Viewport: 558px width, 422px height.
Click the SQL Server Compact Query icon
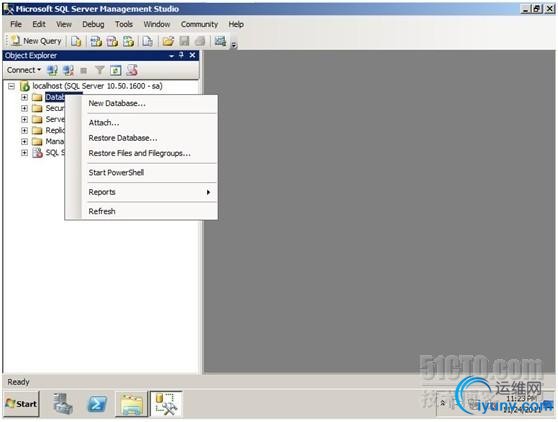pyautogui.click(x=147, y=41)
